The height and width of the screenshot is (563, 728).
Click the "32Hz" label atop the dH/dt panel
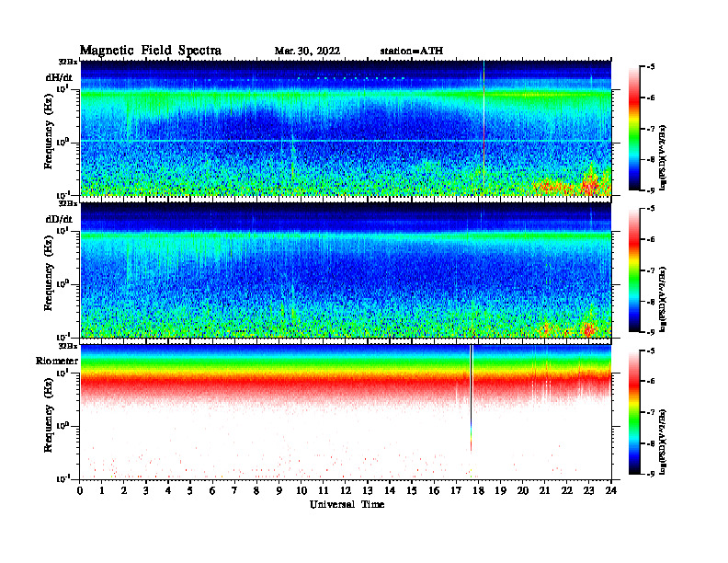[x=68, y=62]
